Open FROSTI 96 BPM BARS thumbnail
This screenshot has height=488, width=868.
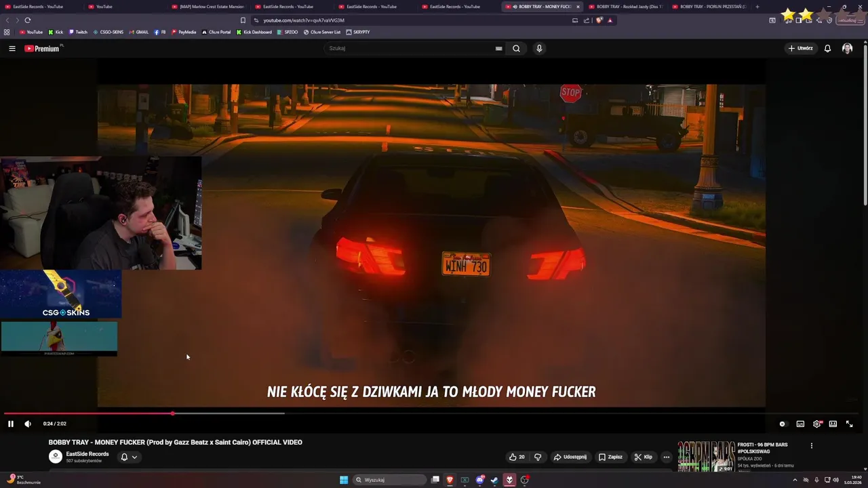[706, 456]
